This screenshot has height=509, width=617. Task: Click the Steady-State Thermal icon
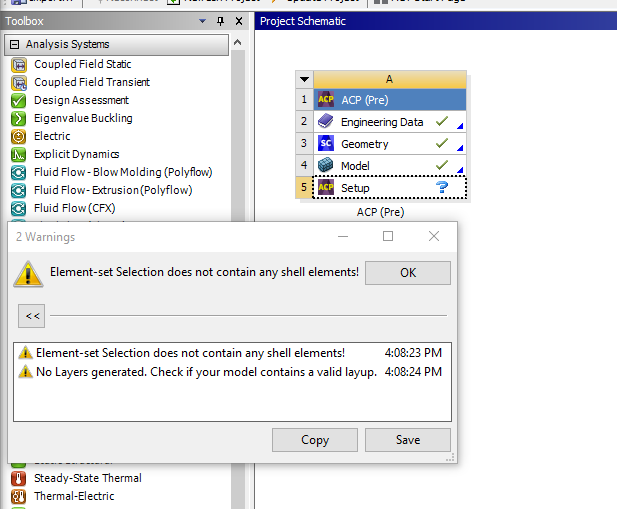pyautogui.click(x=18, y=478)
